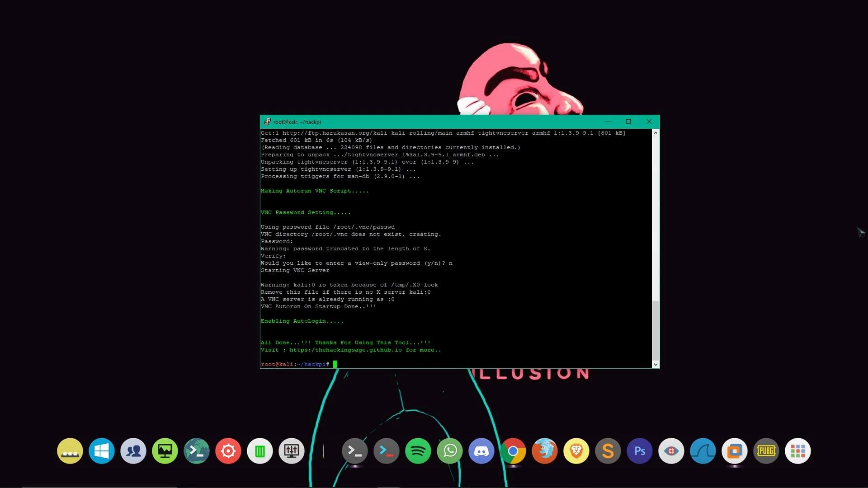The height and width of the screenshot is (488, 868).
Task: Open Google Chrome from the dock
Action: click(x=513, y=451)
